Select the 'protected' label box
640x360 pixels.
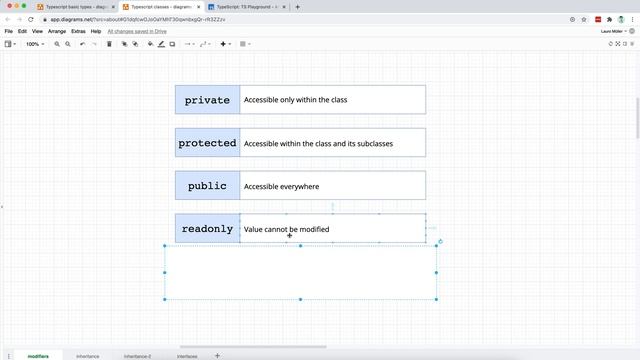(x=207, y=142)
